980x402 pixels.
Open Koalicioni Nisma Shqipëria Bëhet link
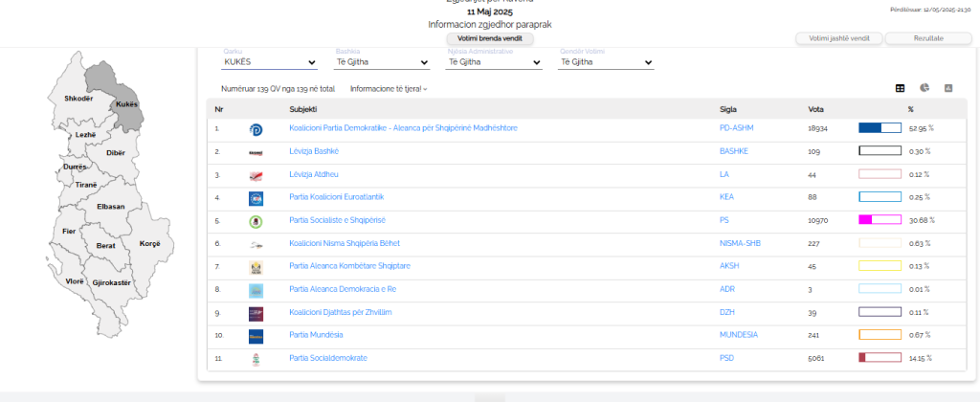point(345,243)
